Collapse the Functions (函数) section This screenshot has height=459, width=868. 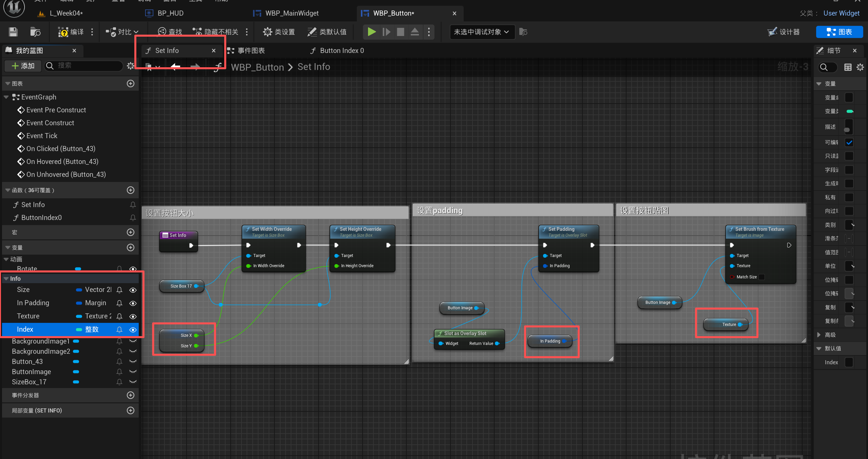coord(7,190)
